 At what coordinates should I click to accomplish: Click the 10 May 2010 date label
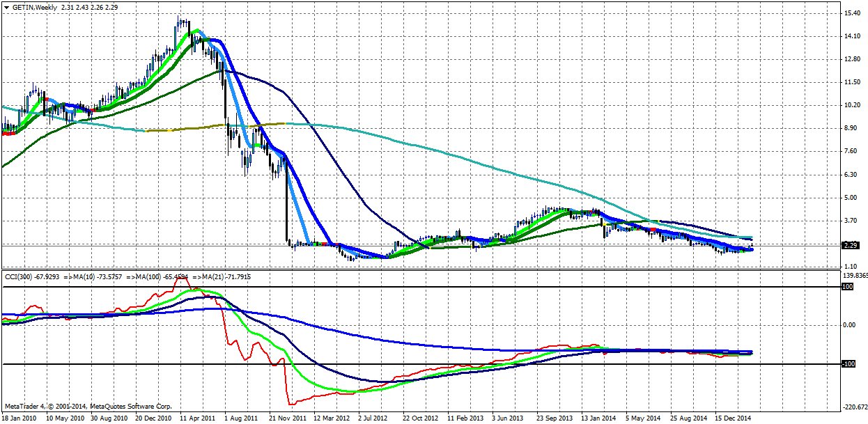(x=64, y=418)
